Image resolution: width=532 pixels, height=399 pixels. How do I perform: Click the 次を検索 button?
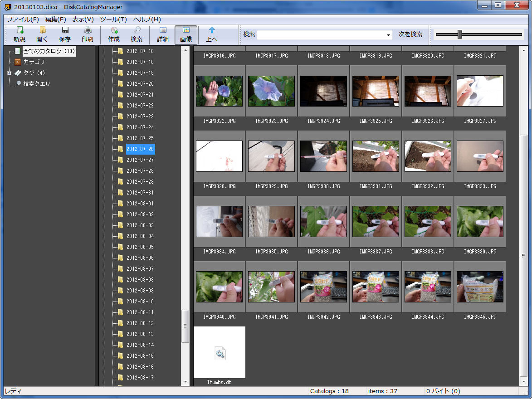(x=410, y=34)
